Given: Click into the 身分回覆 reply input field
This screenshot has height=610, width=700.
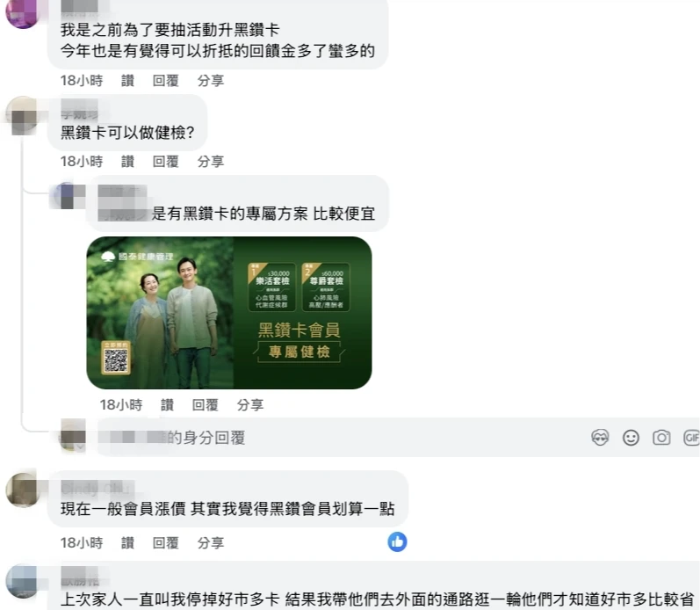Looking at the screenshot, I should [339, 438].
